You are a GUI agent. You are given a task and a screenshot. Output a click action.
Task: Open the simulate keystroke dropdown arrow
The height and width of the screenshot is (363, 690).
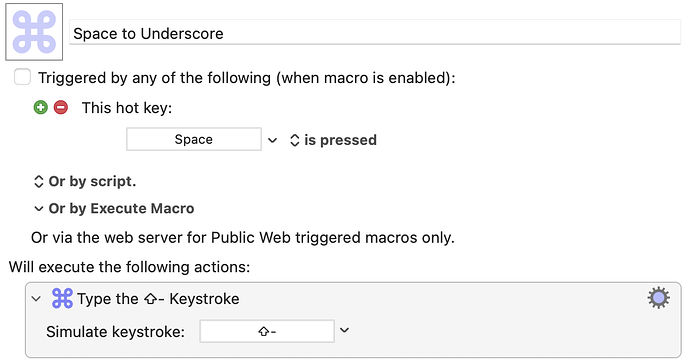click(345, 330)
